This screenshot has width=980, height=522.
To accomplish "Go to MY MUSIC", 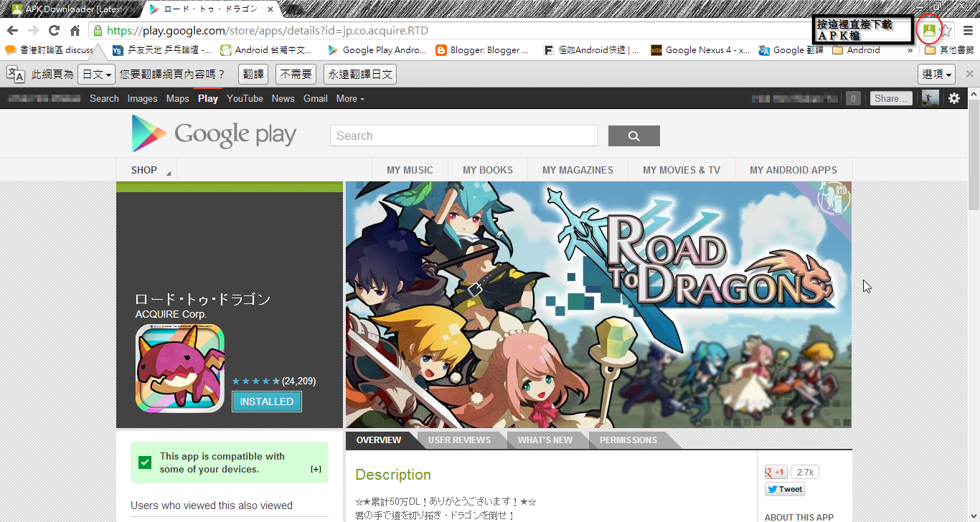I will click(x=410, y=170).
